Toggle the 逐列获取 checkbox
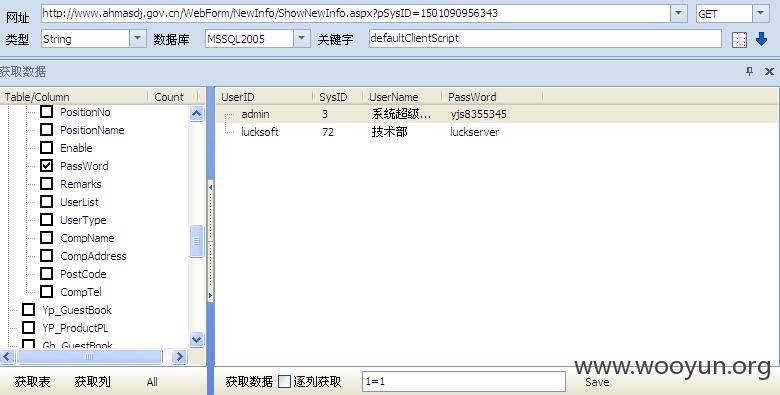Screen dimensions: 780x395 coord(284,382)
